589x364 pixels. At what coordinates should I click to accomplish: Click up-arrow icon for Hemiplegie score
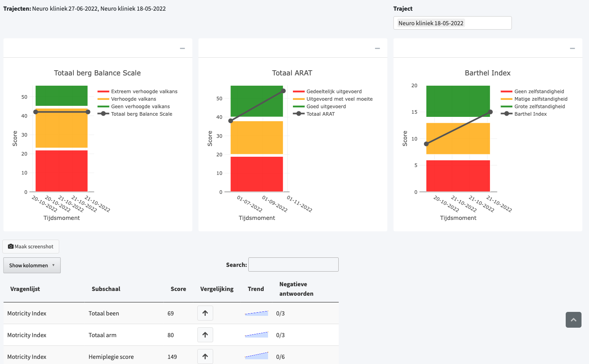[205, 356]
